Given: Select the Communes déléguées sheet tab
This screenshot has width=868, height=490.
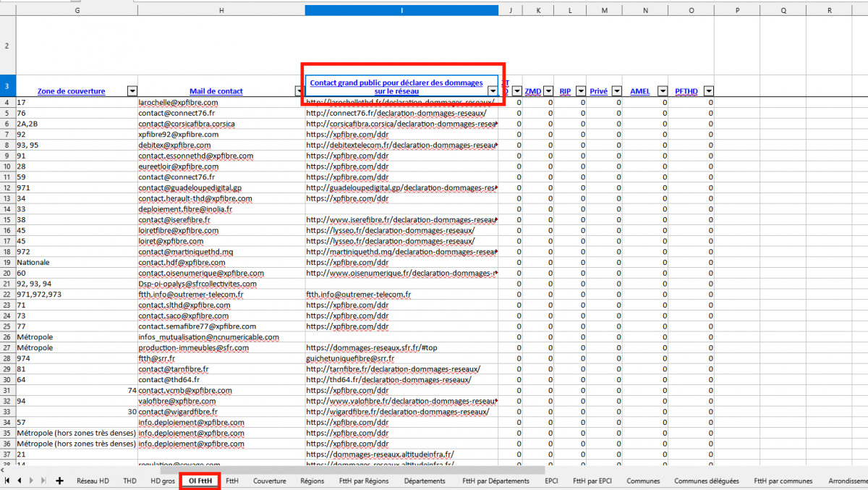Looking at the screenshot, I should point(706,481).
